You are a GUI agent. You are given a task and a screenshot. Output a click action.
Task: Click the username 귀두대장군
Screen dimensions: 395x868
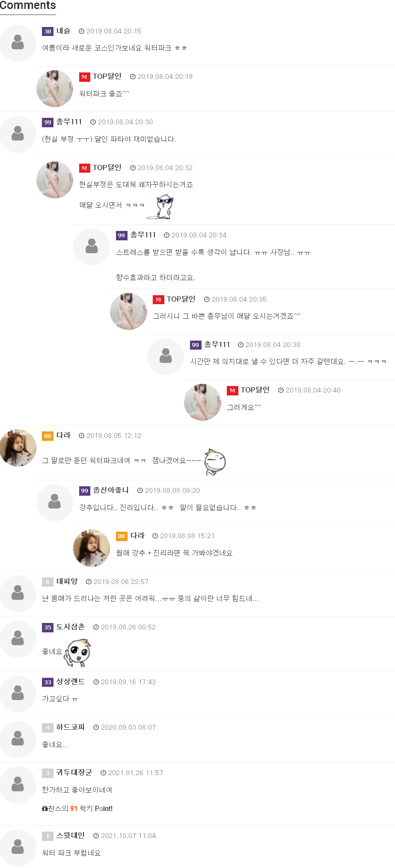click(x=74, y=772)
